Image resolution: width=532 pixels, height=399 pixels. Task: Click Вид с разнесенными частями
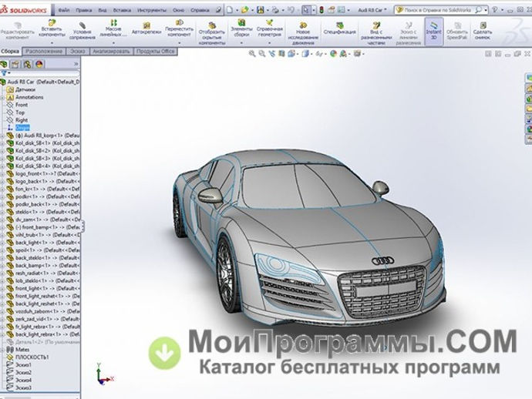(x=376, y=33)
